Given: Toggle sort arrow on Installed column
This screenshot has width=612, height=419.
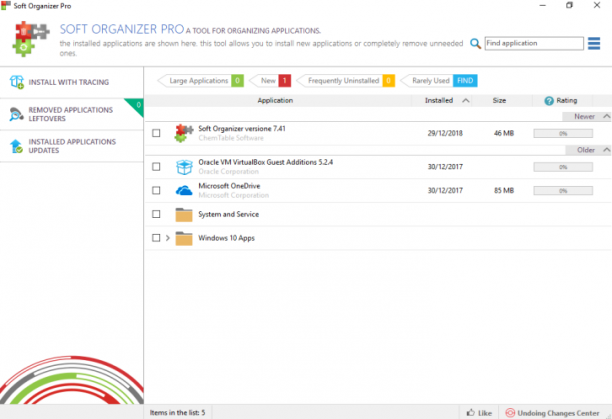Looking at the screenshot, I should (x=466, y=101).
